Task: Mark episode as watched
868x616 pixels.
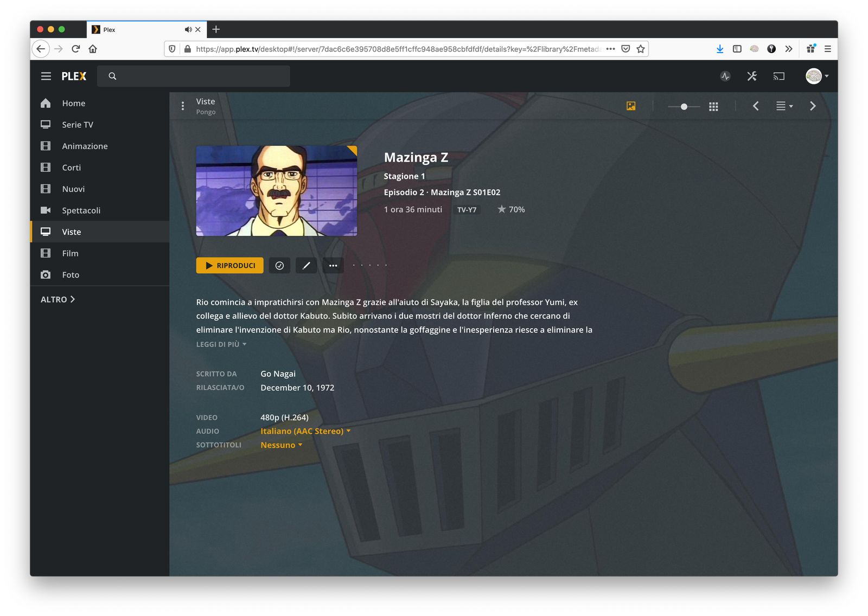Action: point(279,266)
